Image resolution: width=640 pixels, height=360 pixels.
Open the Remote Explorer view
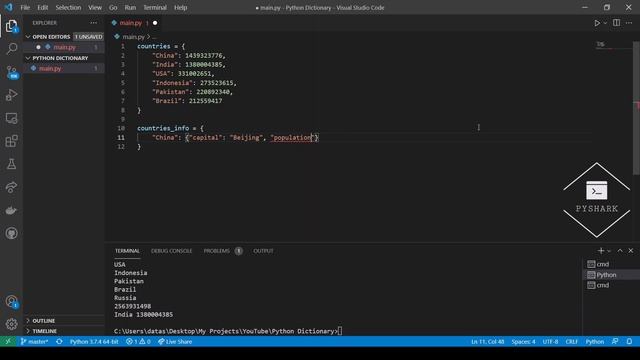pyautogui.click(x=11, y=118)
